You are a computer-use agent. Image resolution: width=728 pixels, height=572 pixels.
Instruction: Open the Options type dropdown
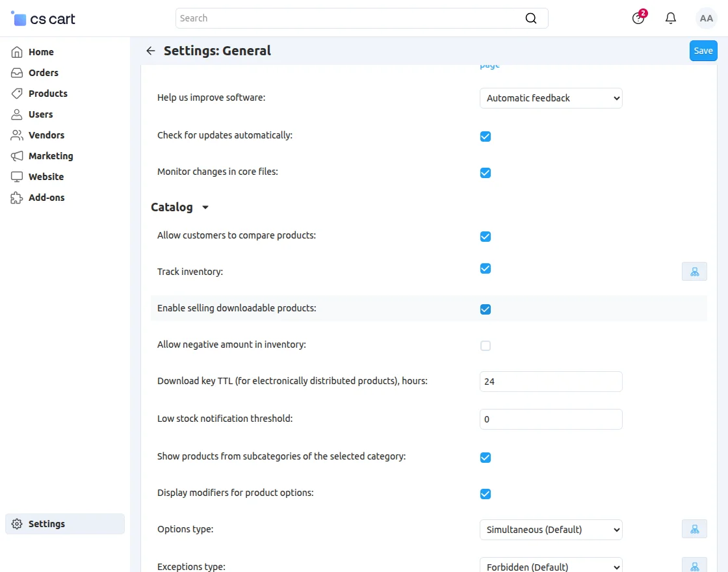coord(551,529)
